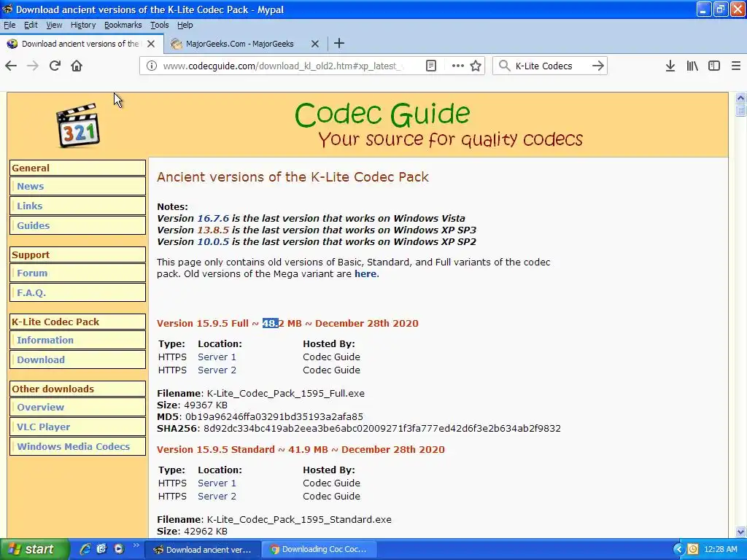Open a new tab with plus button

click(x=339, y=43)
